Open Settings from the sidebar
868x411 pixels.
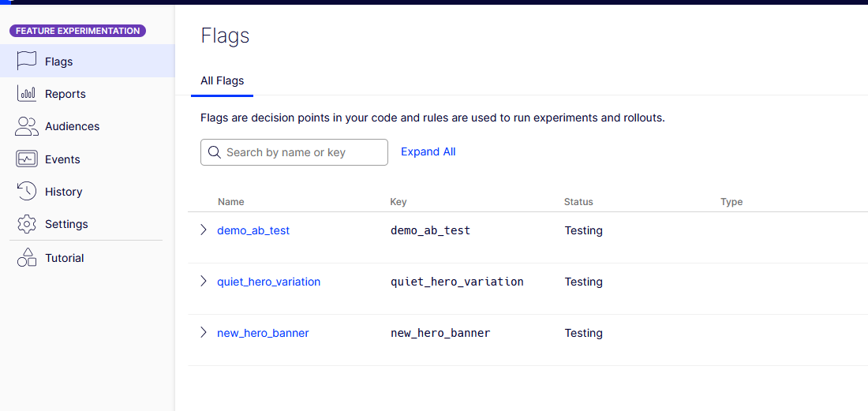tap(87, 224)
